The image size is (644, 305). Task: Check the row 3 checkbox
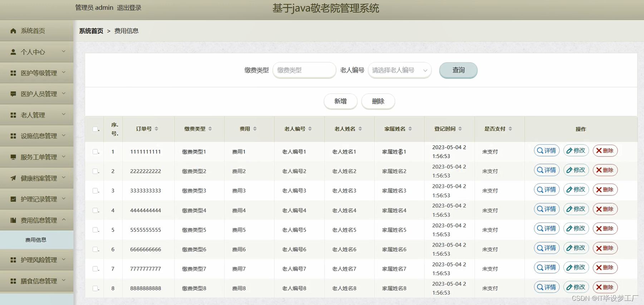pyautogui.click(x=95, y=191)
